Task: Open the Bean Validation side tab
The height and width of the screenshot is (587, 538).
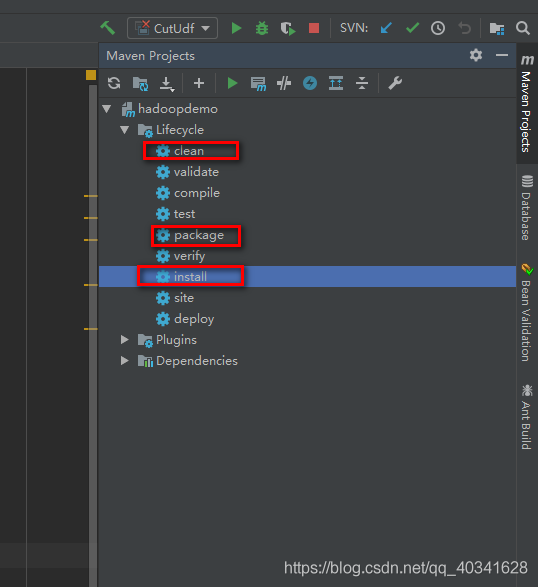Action: pos(527,312)
